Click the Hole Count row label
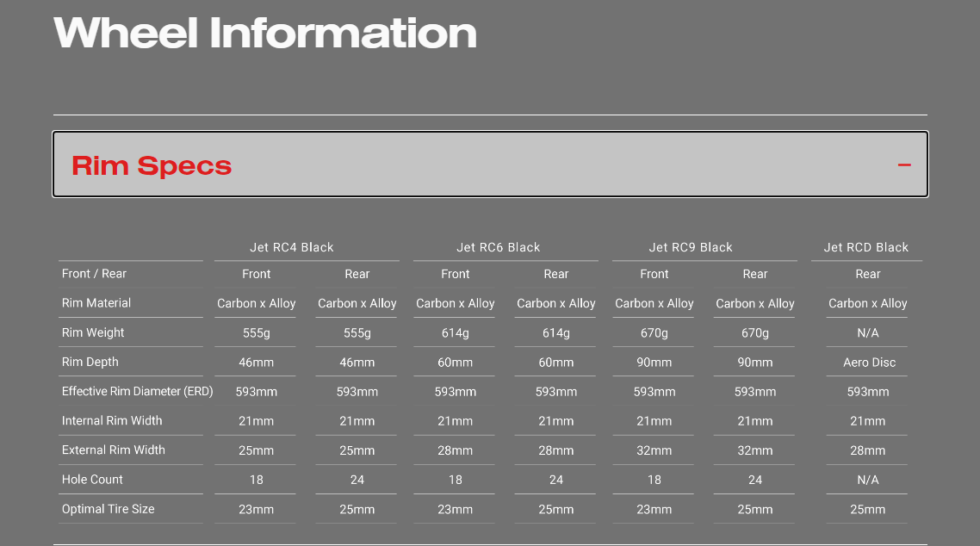980x546 pixels. pyautogui.click(x=92, y=480)
